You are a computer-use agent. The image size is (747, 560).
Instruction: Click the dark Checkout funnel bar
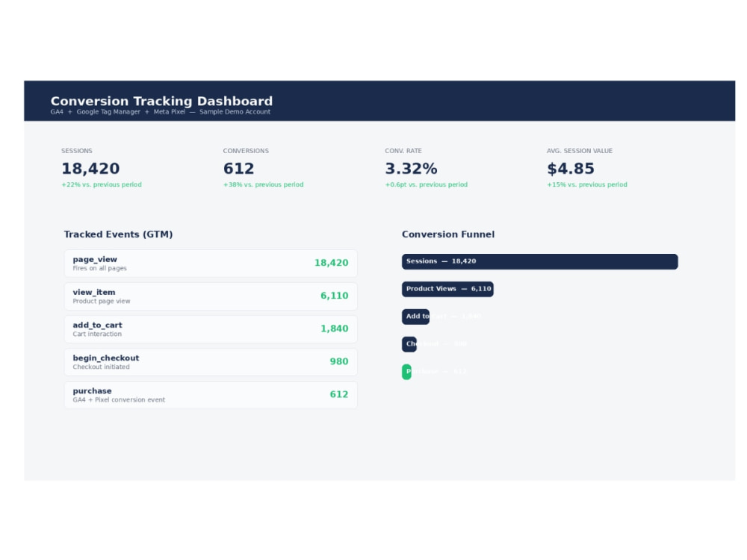coord(409,344)
